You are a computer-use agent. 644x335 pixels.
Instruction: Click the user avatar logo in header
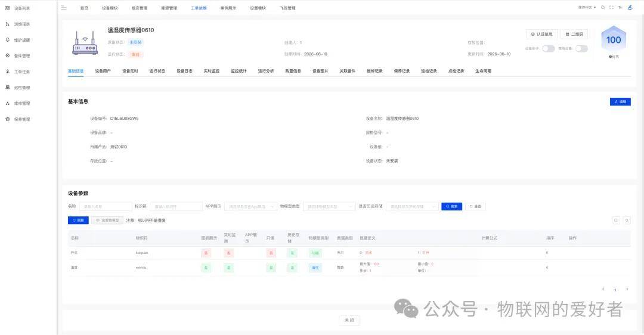630,7
